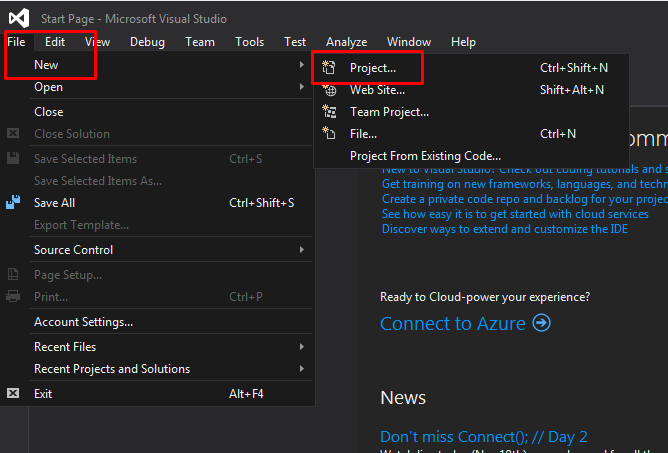Click the New Project icon in submenu

click(x=328, y=68)
